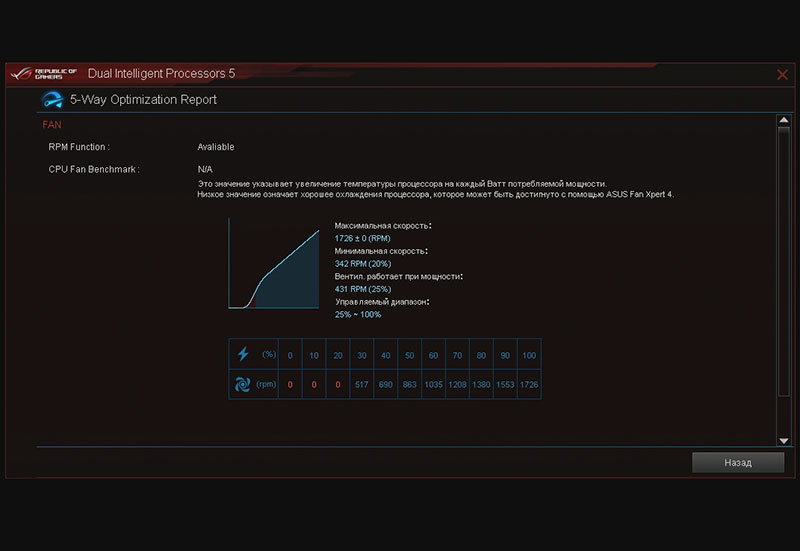The height and width of the screenshot is (551, 800).
Task: Click the 40 percent table cell
Action: 386,355
